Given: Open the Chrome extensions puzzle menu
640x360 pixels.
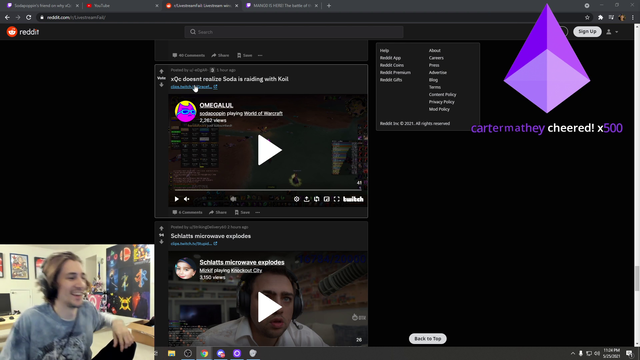Looking at the screenshot, I should coord(600,18).
